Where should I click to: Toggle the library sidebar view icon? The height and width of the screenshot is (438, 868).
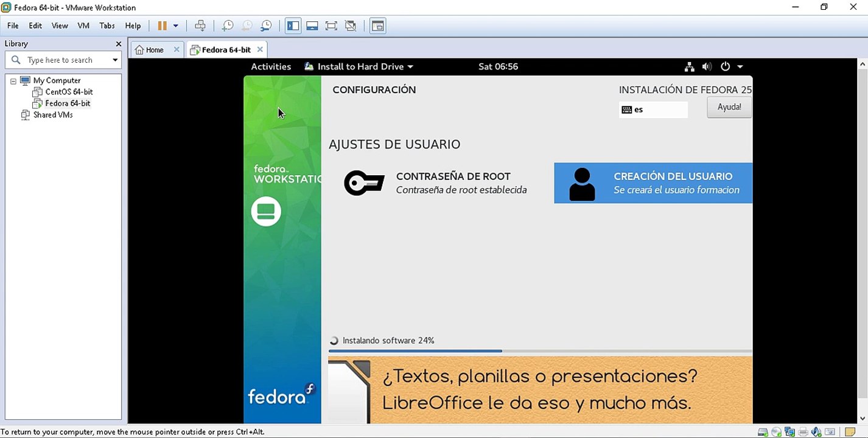click(293, 26)
